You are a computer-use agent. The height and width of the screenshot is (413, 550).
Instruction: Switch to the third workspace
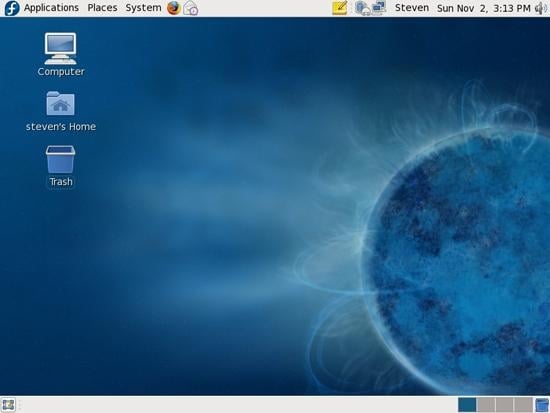coord(504,405)
